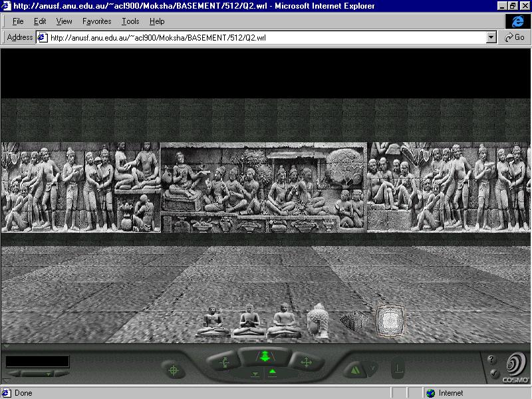Viewport: 532px width, 399px height.
Task: Toggle gravity mode down-arrow button
Action: coord(255,374)
